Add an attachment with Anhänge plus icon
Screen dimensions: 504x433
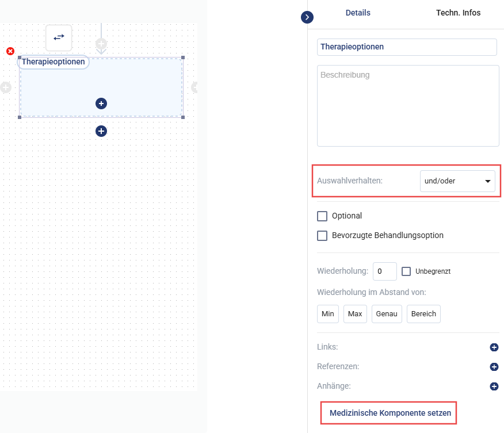tap(494, 386)
